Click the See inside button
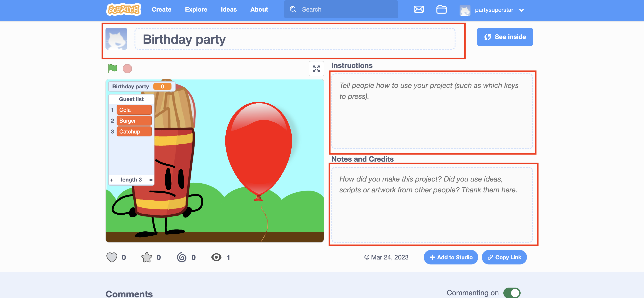The width and height of the screenshot is (644, 298). click(x=505, y=37)
